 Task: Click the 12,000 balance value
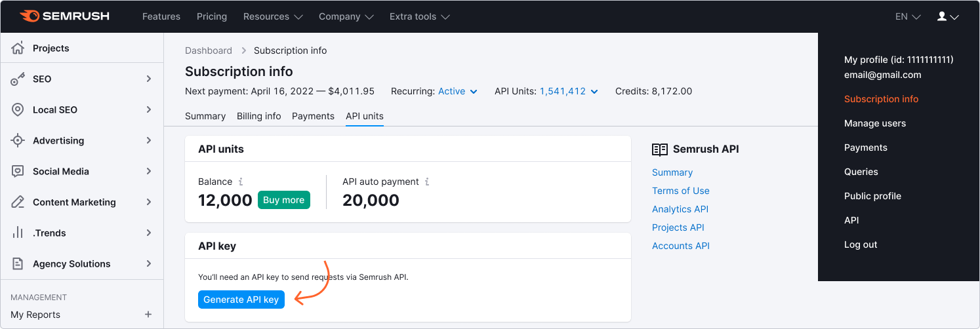click(225, 200)
